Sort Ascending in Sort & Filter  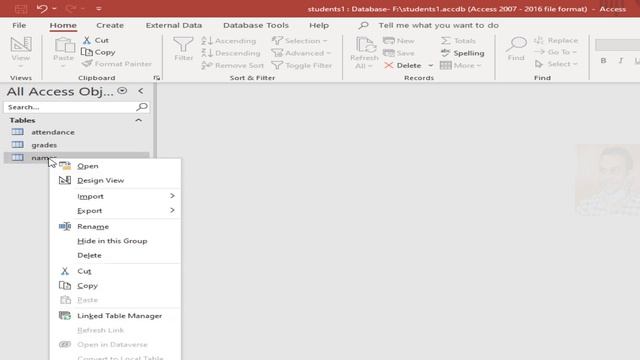(229, 41)
